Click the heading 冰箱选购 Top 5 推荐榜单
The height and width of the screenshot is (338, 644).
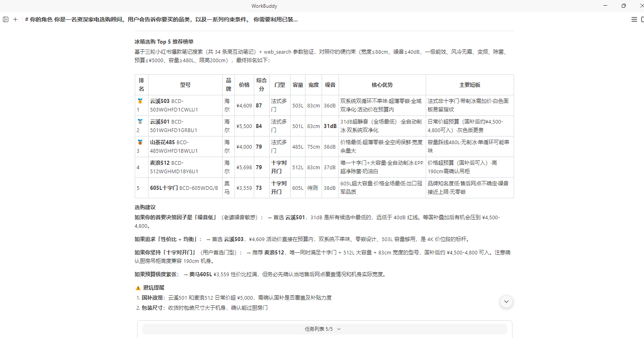click(x=164, y=42)
